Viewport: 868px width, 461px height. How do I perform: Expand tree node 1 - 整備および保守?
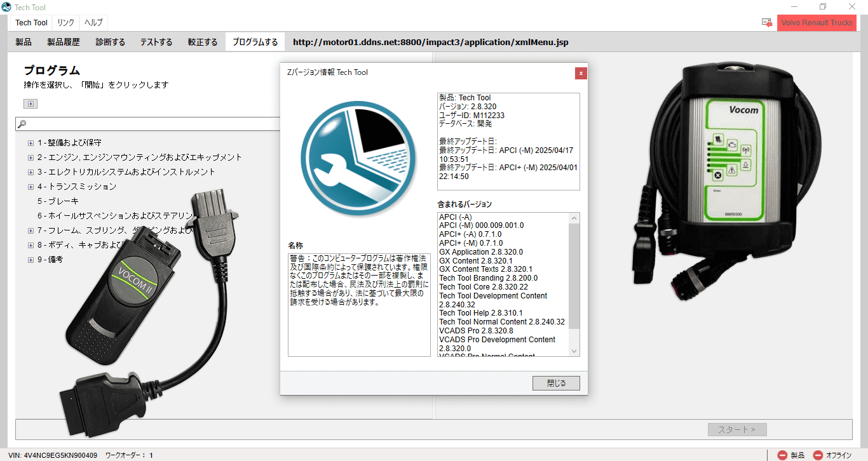pyautogui.click(x=31, y=143)
